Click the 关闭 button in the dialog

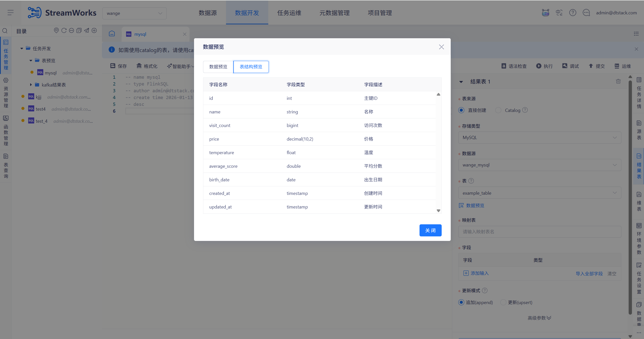click(430, 230)
